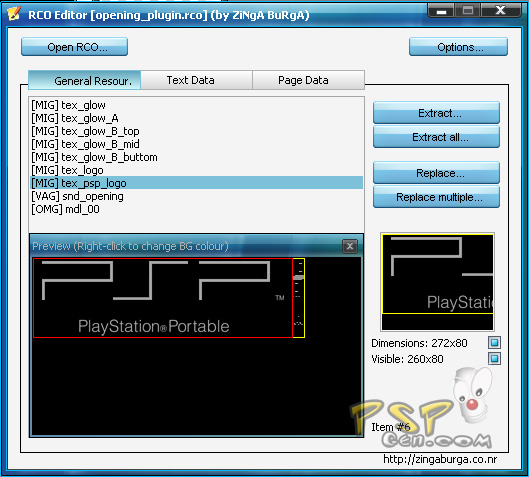Select the [MIG] tex_logo entry
529x477 pixels.
pos(196,170)
